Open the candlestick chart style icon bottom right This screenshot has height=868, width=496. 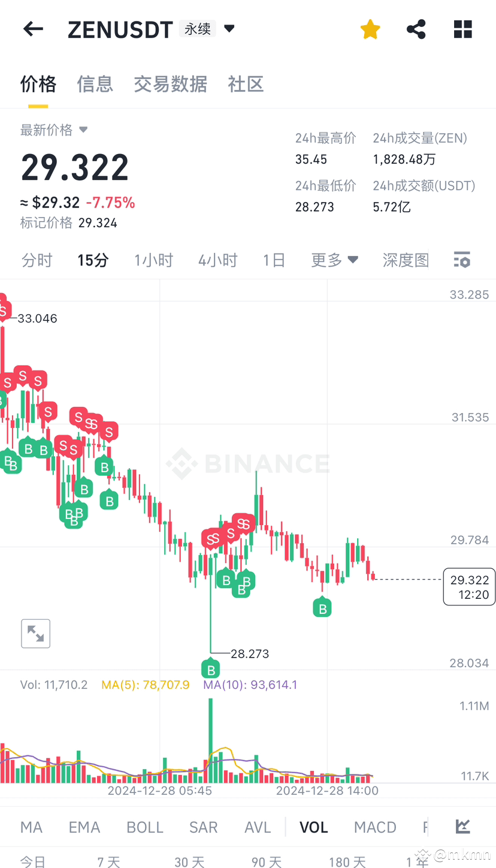pyautogui.click(x=462, y=826)
